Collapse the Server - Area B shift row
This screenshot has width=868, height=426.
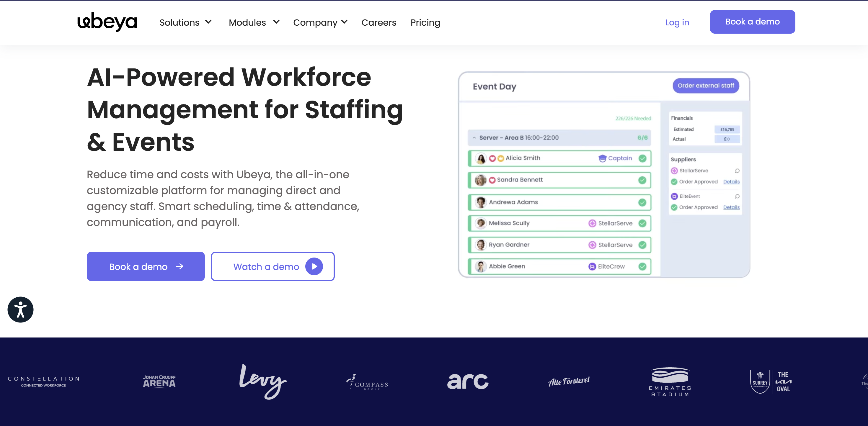pyautogui.click(x=474, y=138)
